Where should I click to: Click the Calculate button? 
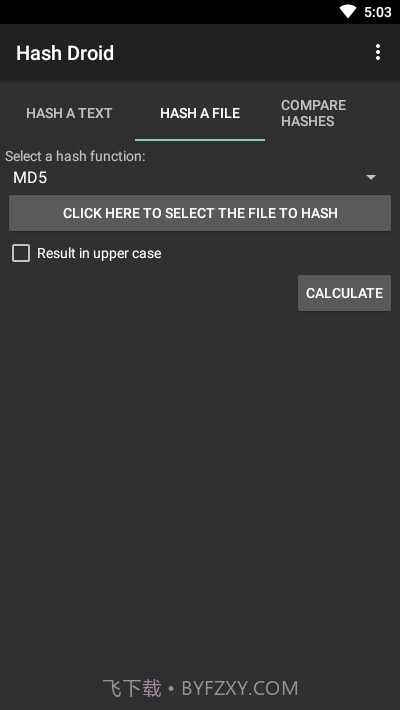(x=344, y=293)
